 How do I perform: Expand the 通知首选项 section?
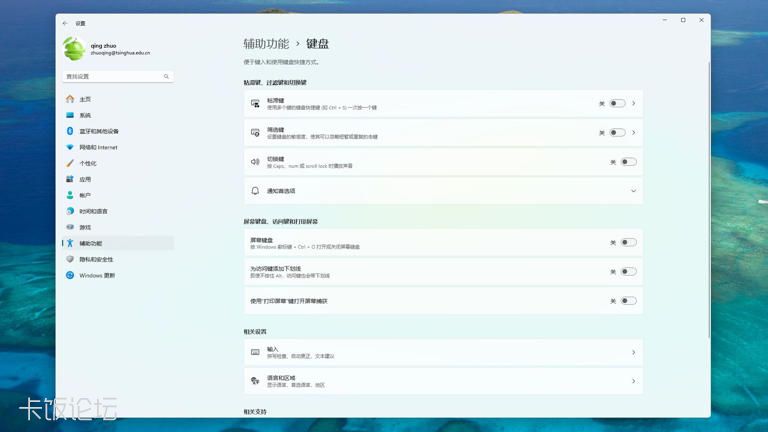coord(633,190)
